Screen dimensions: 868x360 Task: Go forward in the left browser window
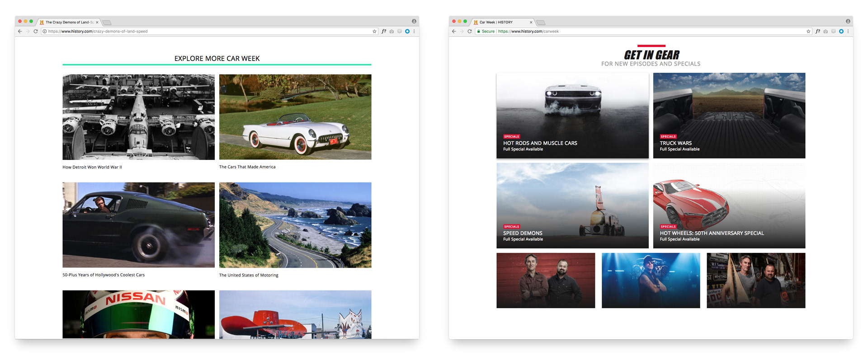click(28, 31)
